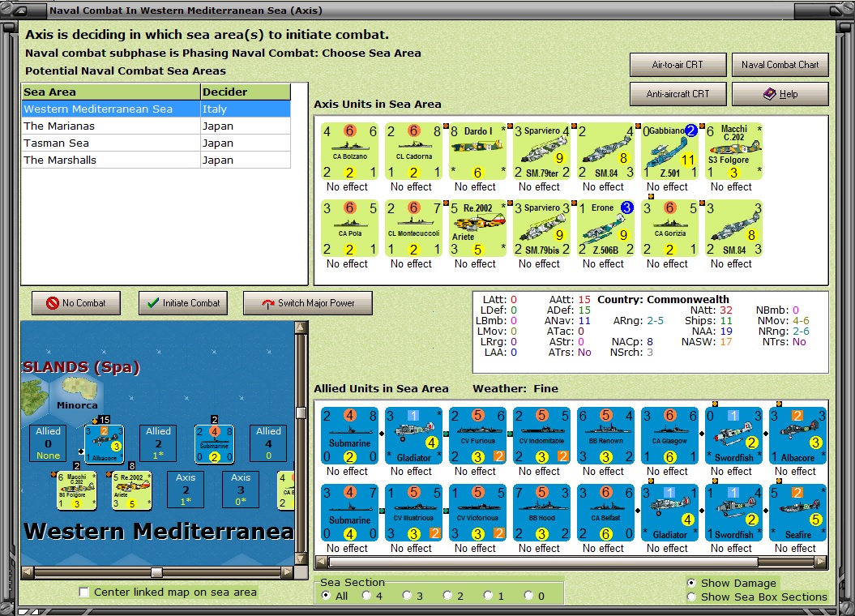Click the Allied 2 sea box section

pos(158,443)
